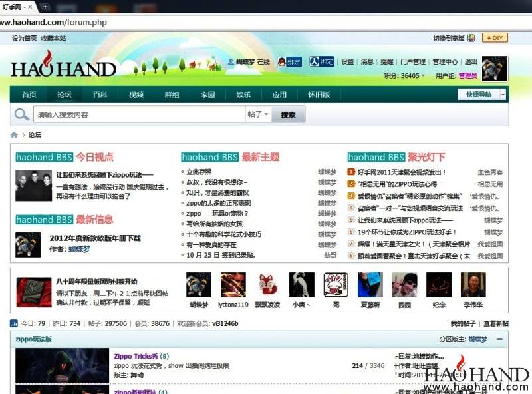Click the statistics chart icon beside 今日

coord(14,323)
